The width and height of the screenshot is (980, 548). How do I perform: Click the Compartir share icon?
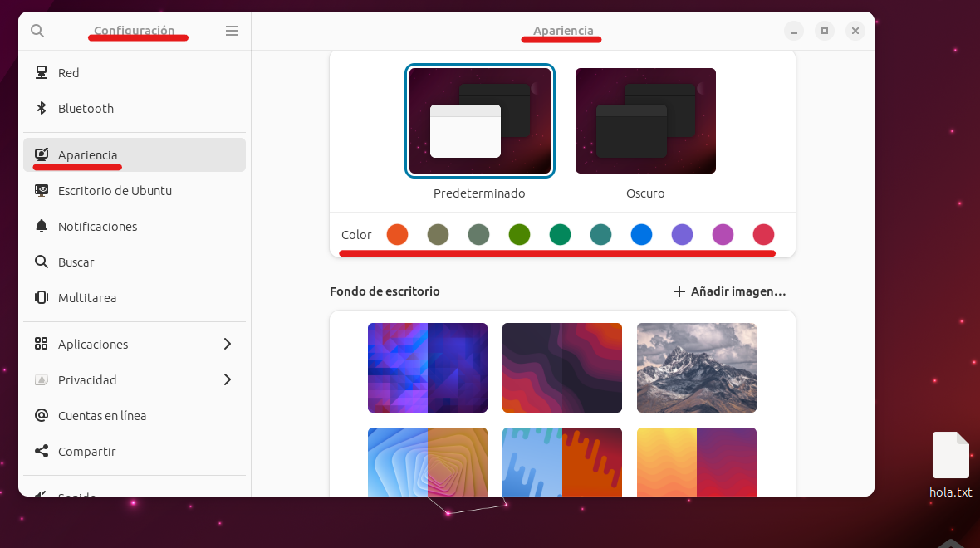tap(42, 451)
